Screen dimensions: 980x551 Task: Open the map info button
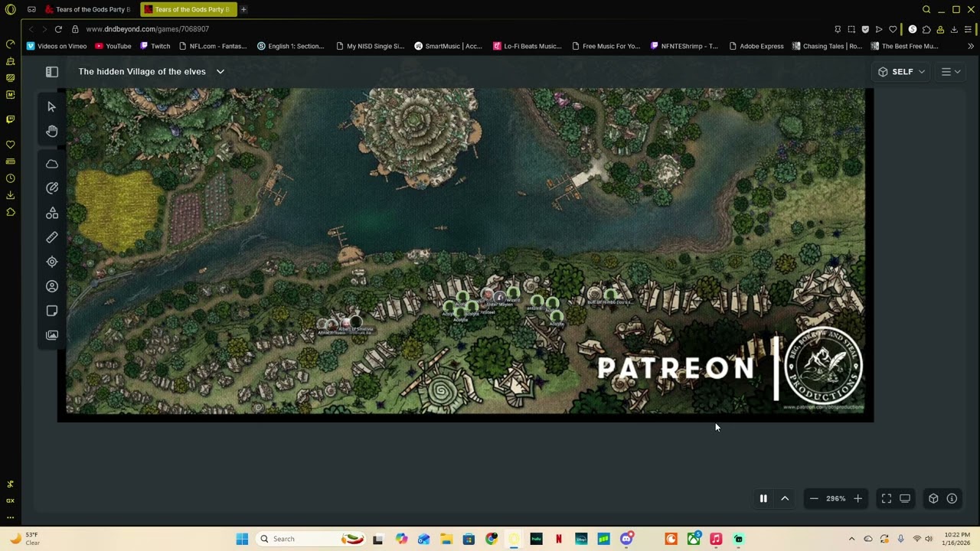point(952,498)
